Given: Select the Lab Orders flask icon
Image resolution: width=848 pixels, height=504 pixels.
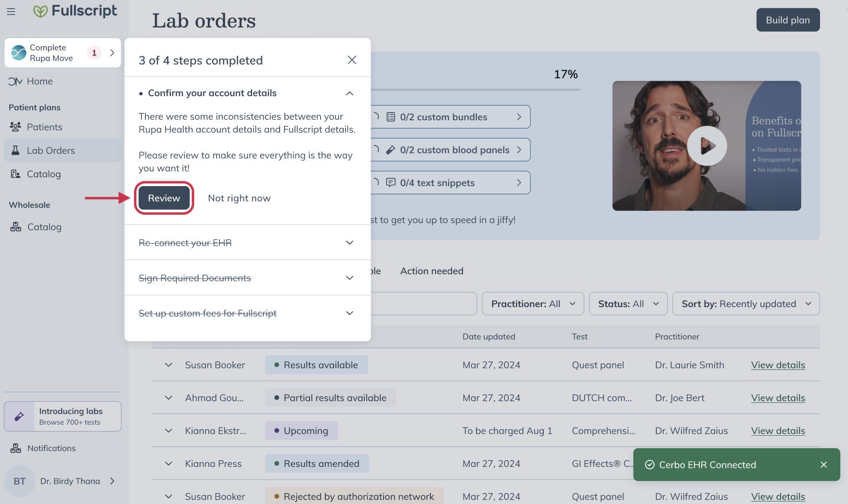Looking at the screenshot, I should click(15, 150).
